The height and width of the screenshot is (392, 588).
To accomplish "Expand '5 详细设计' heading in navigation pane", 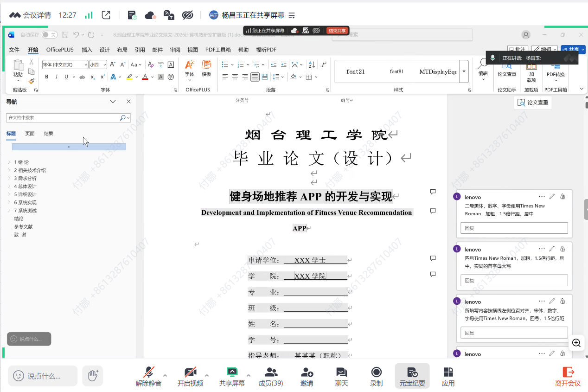I will coord(9,194).
